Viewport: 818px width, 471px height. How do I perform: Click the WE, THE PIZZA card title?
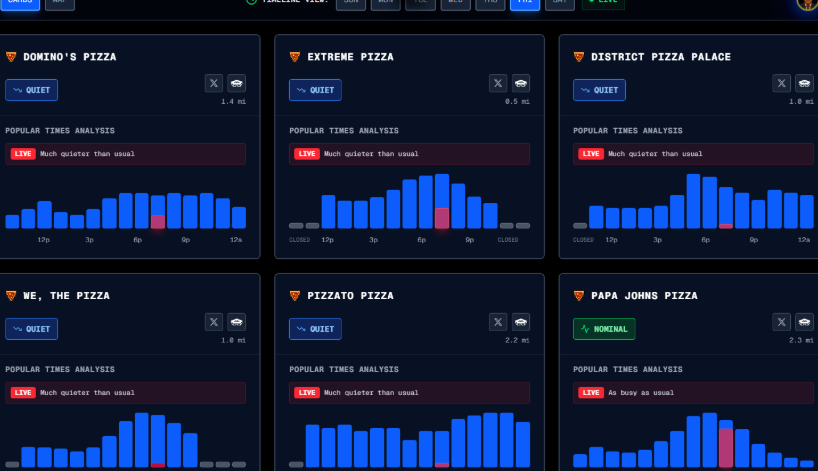click(x=66, y=296)
